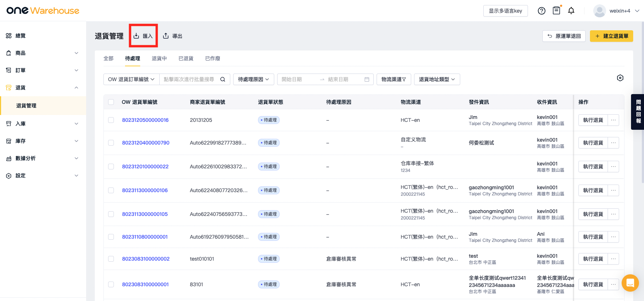Click the 建立退貨單 button

click(612, 36)
